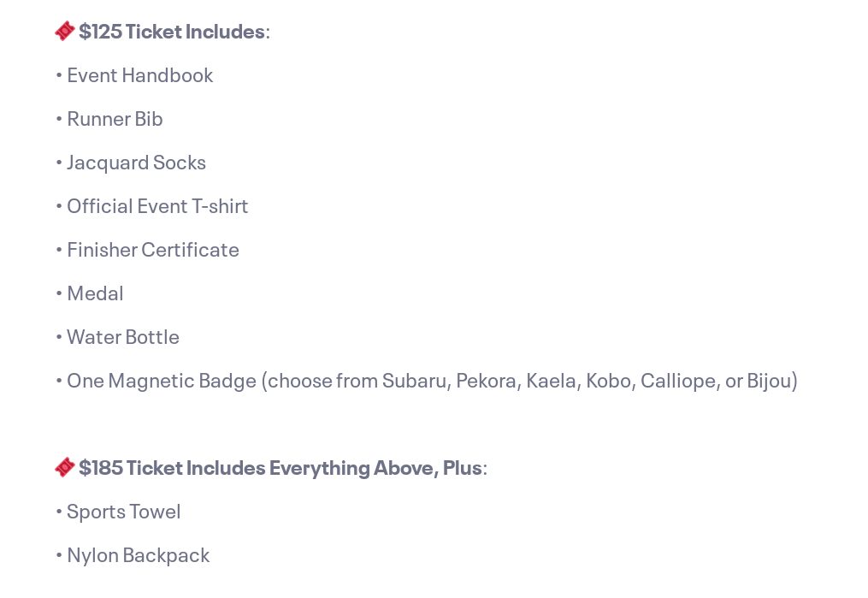Click the "Water Bottle" list item
The image size is (868, 598).
tap(123, 337)
